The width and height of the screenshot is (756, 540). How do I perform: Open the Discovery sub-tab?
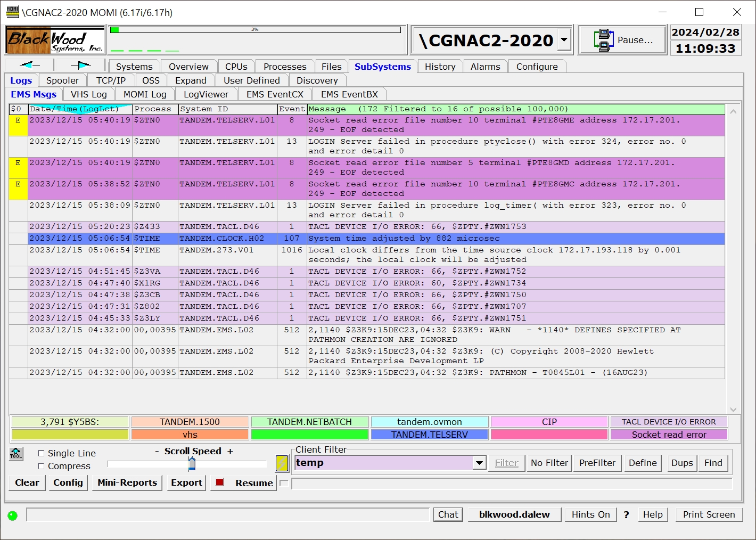(x=317, y=80)
